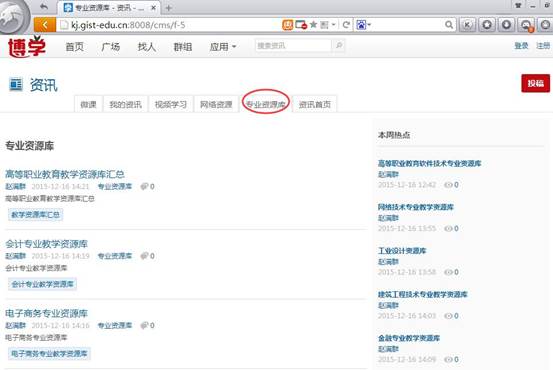Click the site search magnifier button
553x370 pixels.
point(339,46)
